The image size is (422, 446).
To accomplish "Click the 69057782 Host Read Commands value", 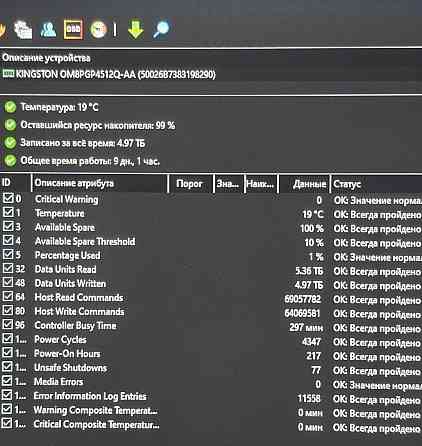I will tap(303, 299).
